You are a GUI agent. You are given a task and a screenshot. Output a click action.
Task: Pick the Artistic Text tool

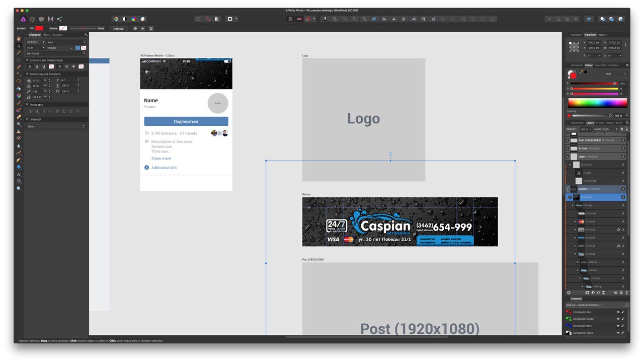tap(19, 174)
